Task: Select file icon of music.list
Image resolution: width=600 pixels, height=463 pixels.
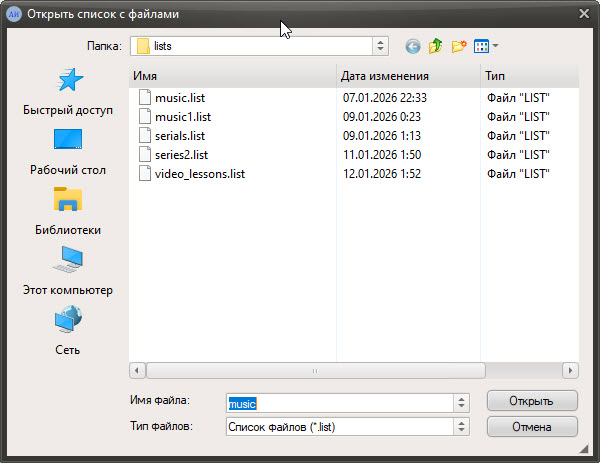Action: pos(145,97)
